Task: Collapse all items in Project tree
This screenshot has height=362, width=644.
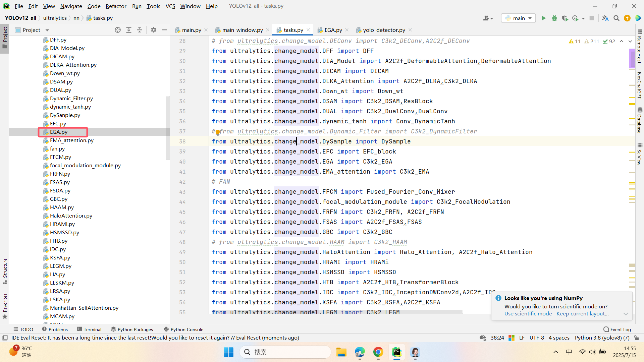Action: pyautogui.click(x=140, y=30)
